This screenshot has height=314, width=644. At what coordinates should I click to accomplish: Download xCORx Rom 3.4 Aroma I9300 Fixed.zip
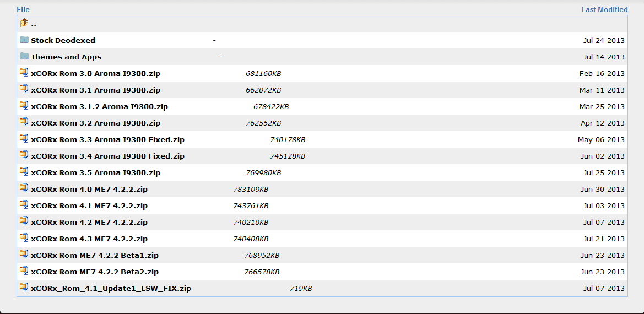[107, 156]
